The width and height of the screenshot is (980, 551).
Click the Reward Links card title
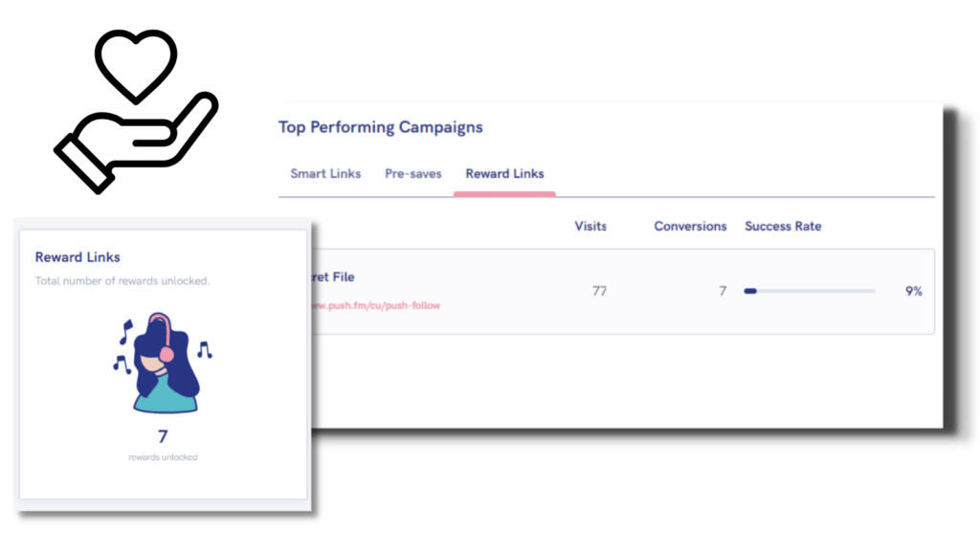pyautogui.click(x=78, y=257)
